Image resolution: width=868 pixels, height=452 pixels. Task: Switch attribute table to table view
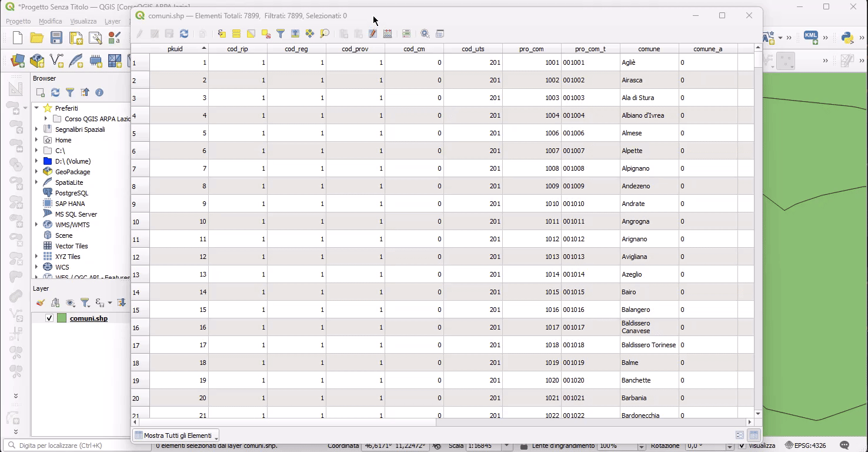click(x=754, y=436)
